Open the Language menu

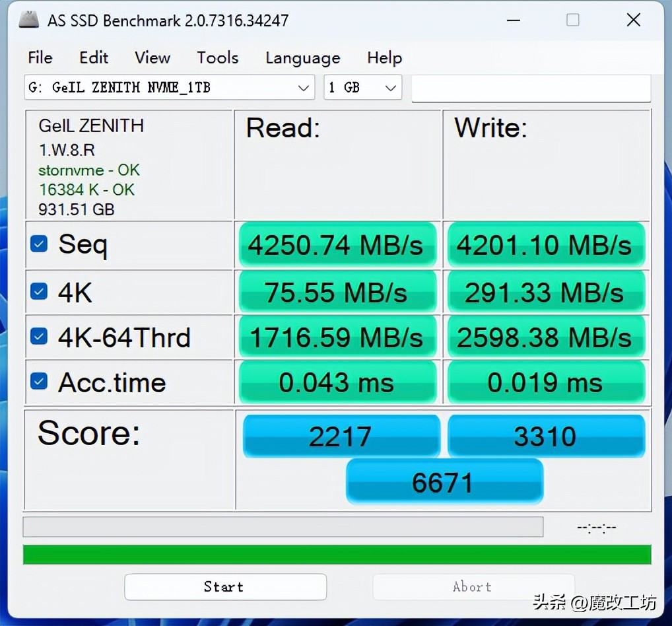tap(302, 58)
